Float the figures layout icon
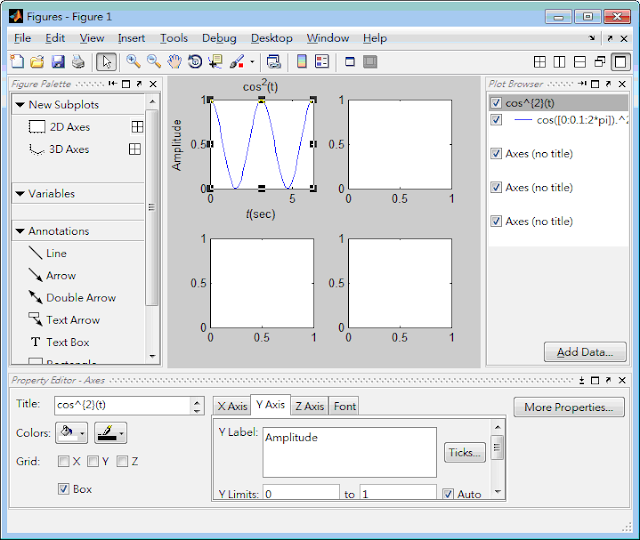Screen dimensions: 640x540 [x=600, y=62]
